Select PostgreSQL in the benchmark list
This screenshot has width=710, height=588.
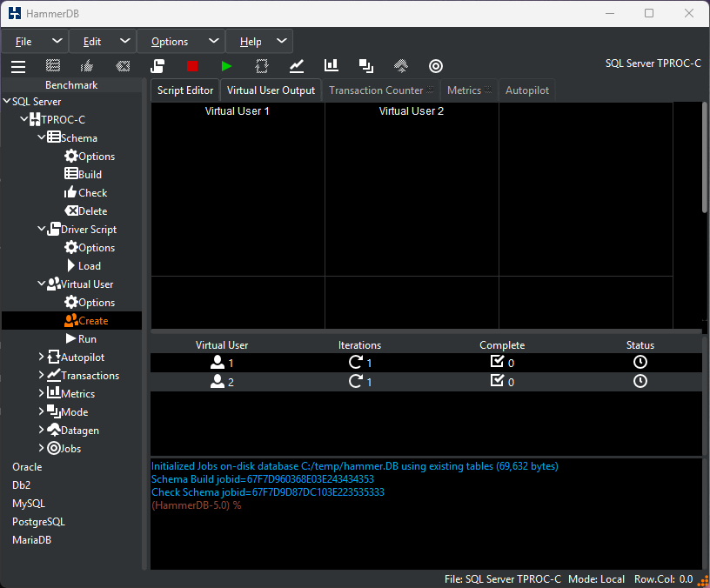click(38, 522)
